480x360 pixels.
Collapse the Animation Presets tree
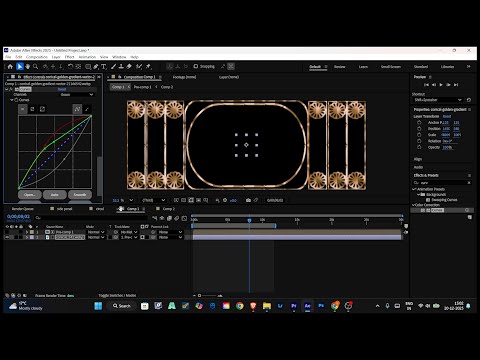click(x=414, y=189)
